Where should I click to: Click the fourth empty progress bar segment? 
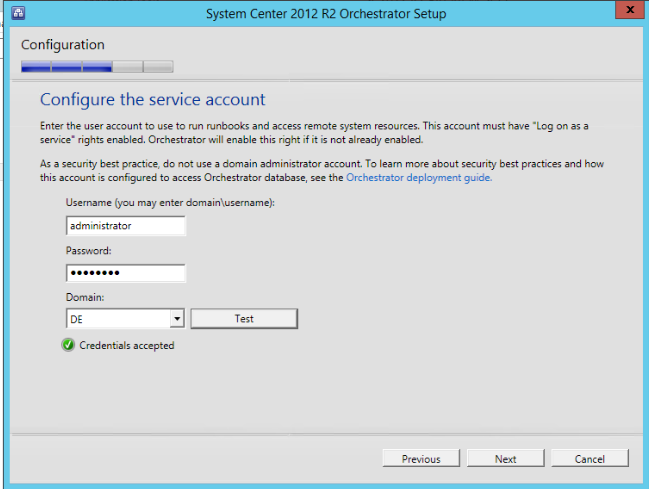127,67
